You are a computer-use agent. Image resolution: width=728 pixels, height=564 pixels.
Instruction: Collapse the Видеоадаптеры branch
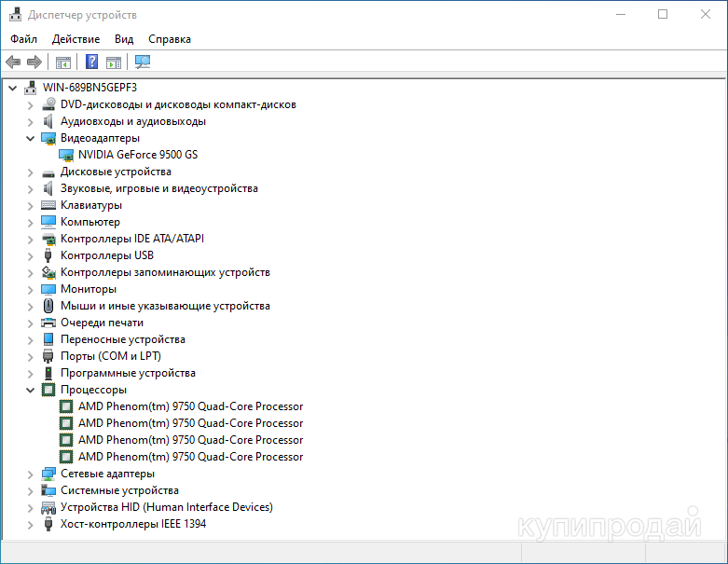pos(30,138)
